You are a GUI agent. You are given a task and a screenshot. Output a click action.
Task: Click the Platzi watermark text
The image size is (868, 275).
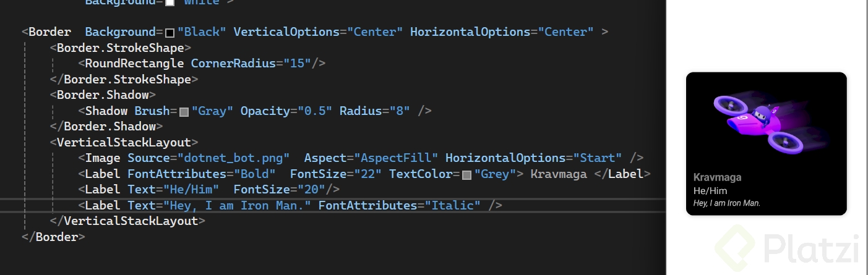(810, 248)
